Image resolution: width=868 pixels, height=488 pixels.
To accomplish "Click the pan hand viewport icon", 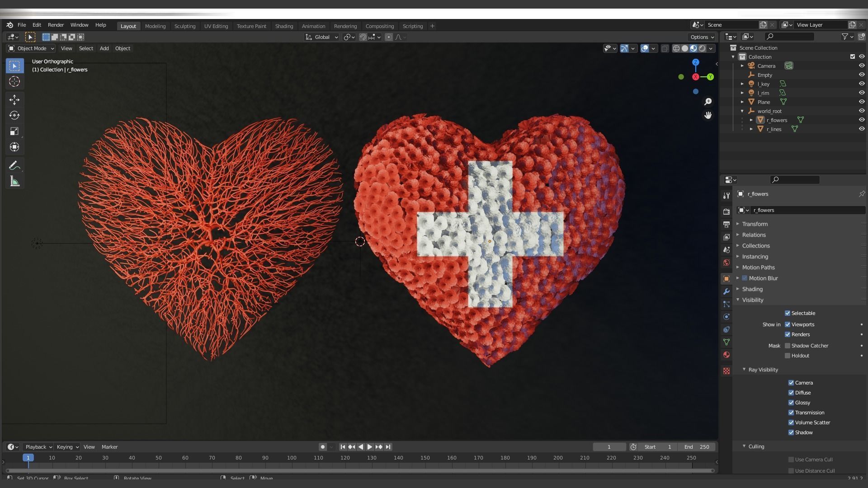I will coord(708,115).
